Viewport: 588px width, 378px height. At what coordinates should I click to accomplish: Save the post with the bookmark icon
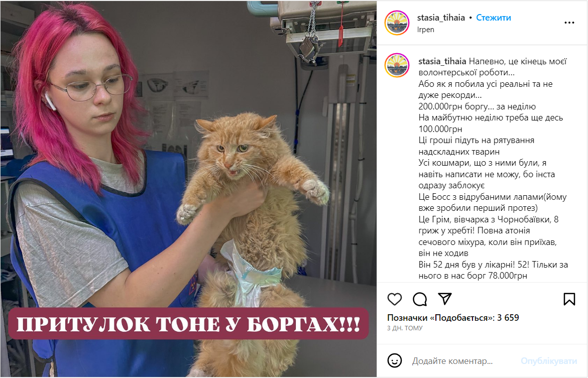[x=569, y=299]
